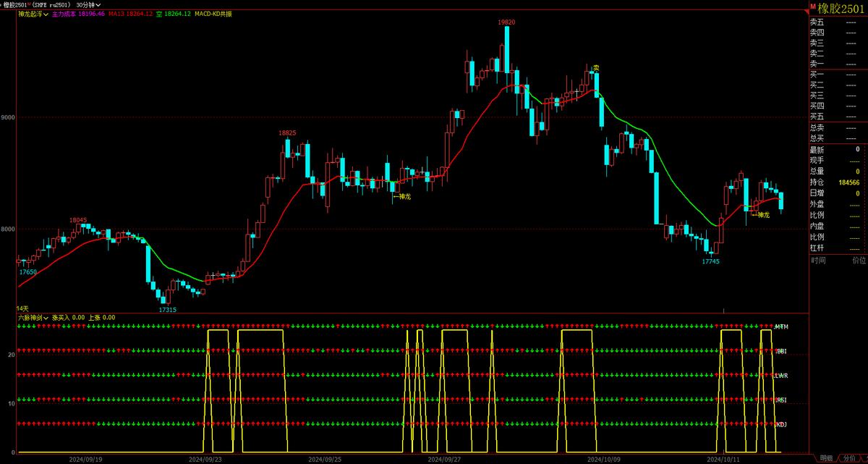Open the 30分钟 timeframe dropdown
The height and width of the screenshot is (464, 868).
point(88,4)
